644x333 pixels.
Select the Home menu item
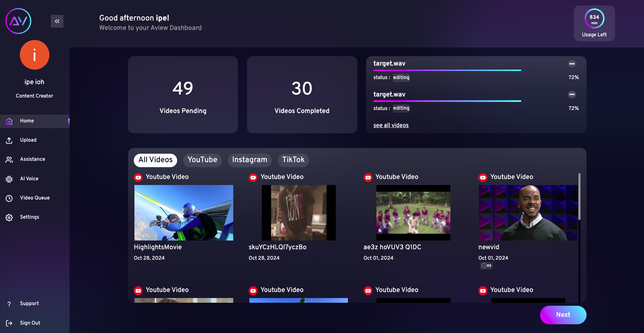[x=35, y=121]
